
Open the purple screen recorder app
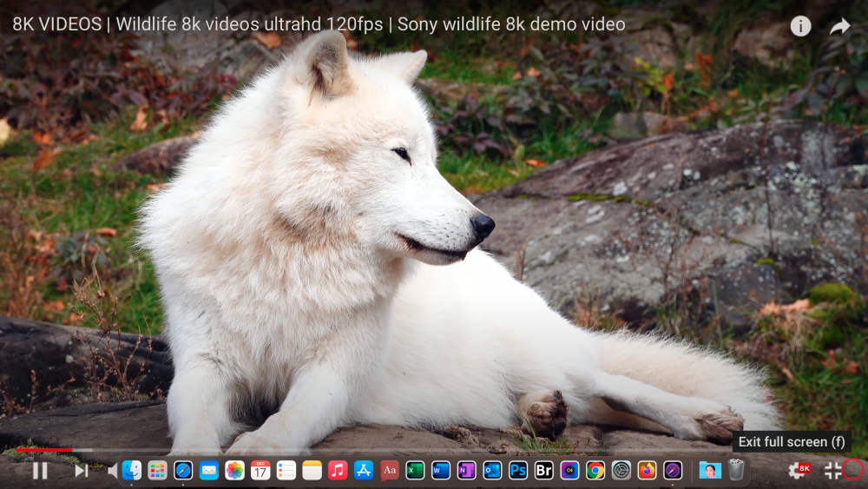569,471
